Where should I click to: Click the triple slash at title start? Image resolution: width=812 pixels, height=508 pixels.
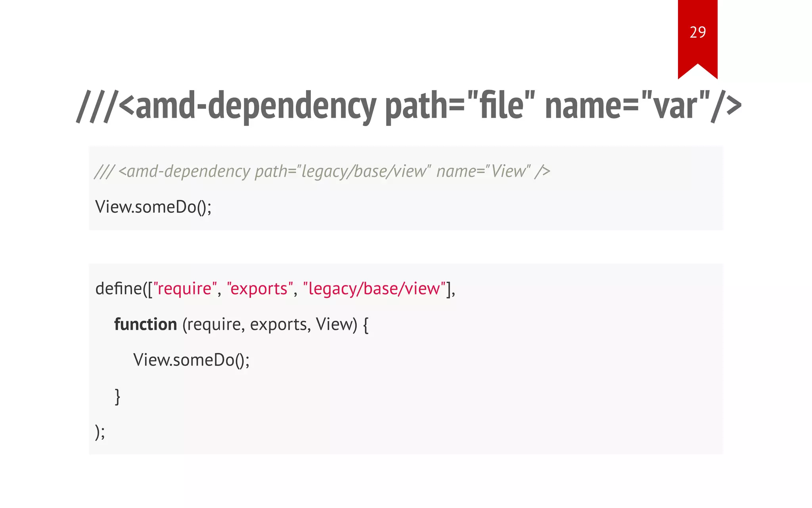pos(97,106)
